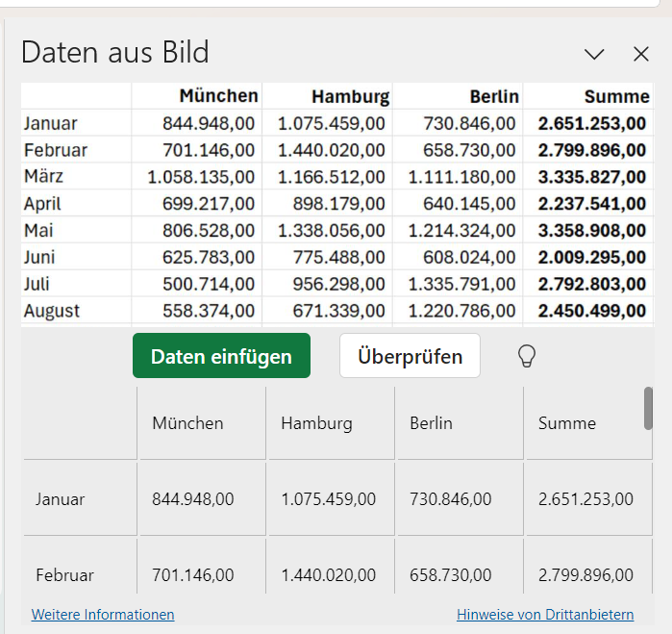Select the Summe header cell in the grid
This screenshot has width=672, height=634.
589,423
